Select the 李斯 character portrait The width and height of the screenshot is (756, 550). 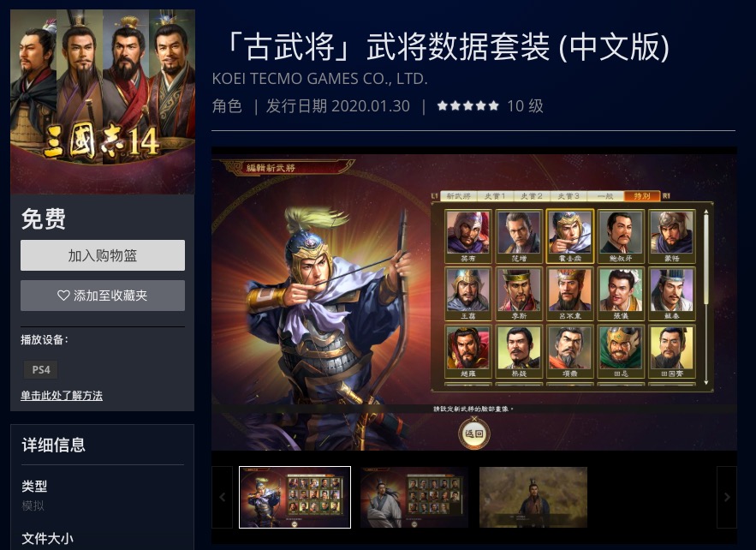[519, 294]
